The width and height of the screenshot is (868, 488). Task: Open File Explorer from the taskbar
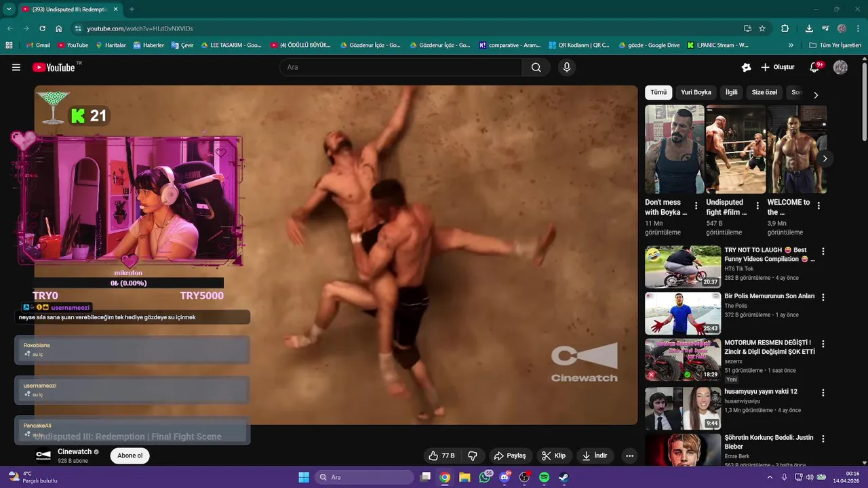pos(465,477)
